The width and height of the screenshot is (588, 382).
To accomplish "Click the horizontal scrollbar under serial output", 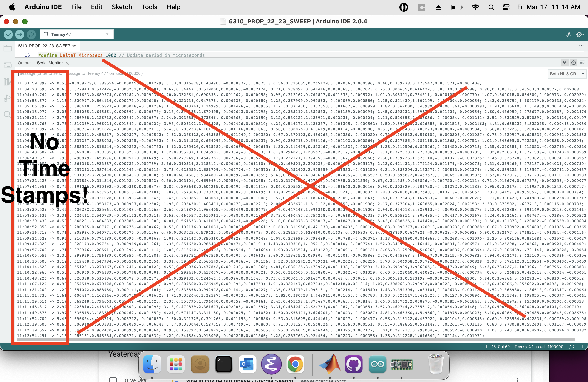I will coord(296,339).
